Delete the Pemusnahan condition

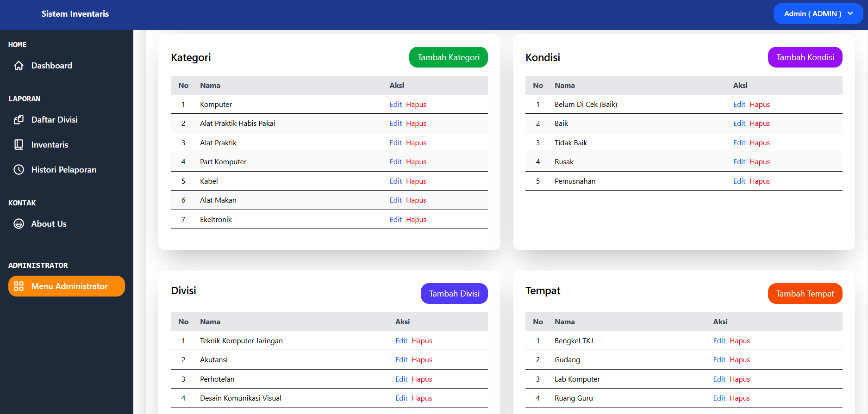[x=760, y=181]
